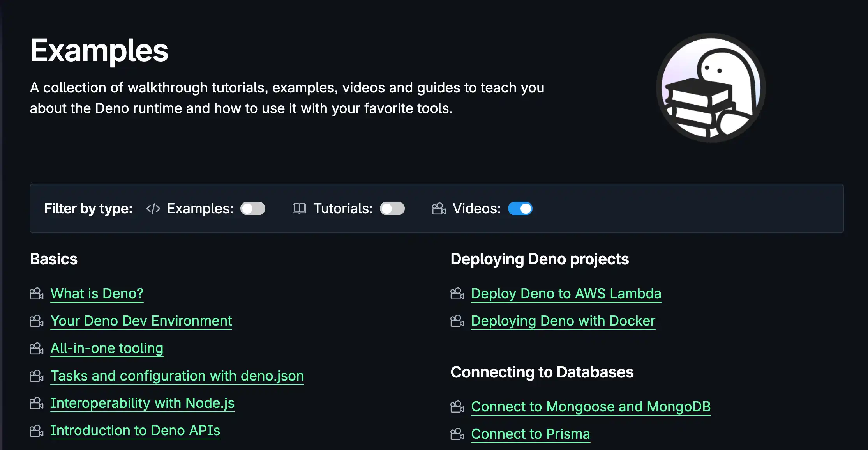Open Deploying Deno with Docker
The height and width of the screenshot is (450, 868).
(x=563, y=321)
